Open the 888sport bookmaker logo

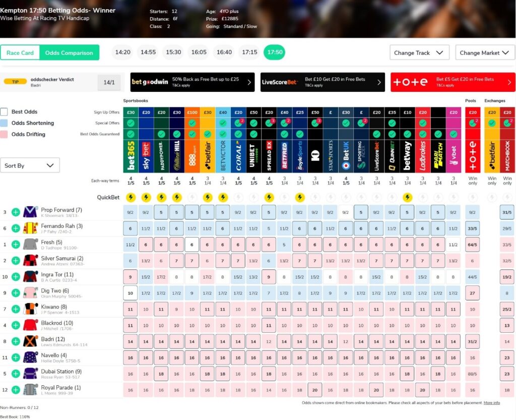(192, 156)
